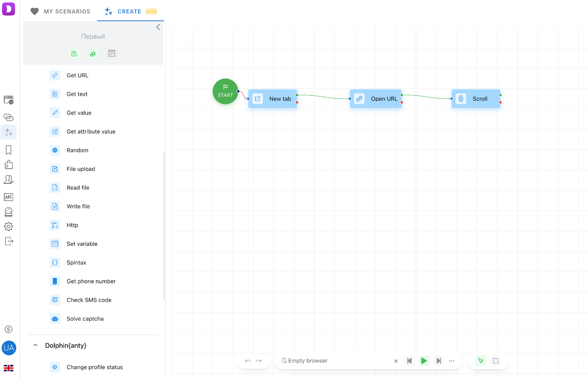Collapse the Dolphin{anty} section
The image size is (588, 379).
tap(35, 345)
